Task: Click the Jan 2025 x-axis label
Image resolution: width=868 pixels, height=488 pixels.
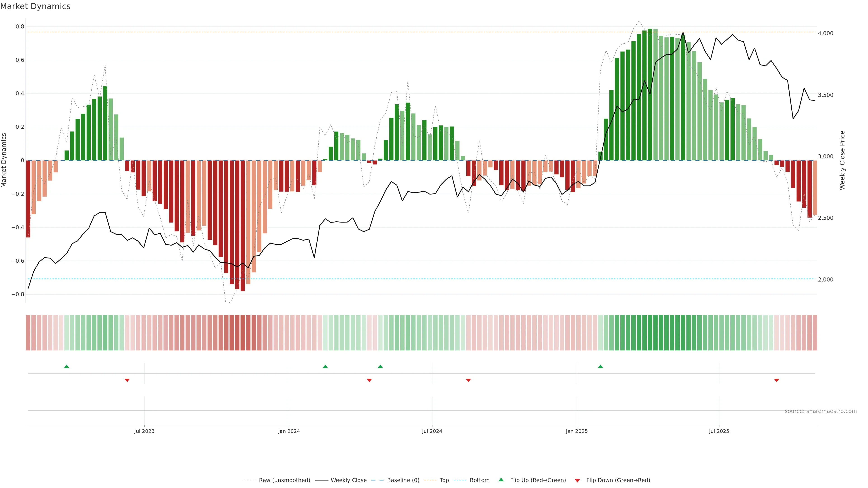Action: coord(577,432)
